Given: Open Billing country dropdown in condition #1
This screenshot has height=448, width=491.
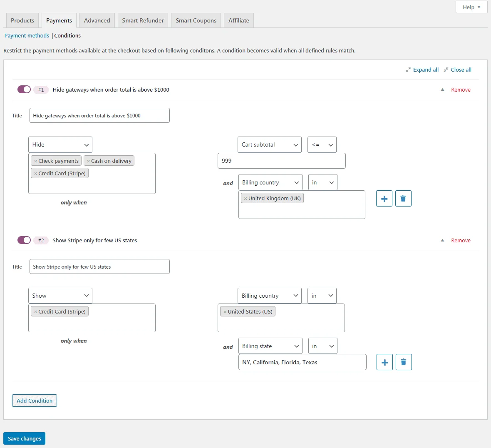Looking at the screenshot, I should [x=270, y=182].
